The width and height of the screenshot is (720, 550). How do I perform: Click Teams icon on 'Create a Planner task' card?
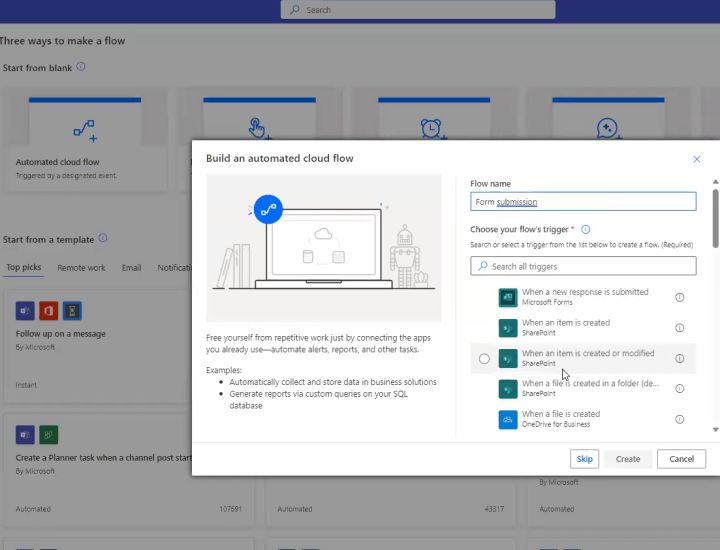click(25, 435)
